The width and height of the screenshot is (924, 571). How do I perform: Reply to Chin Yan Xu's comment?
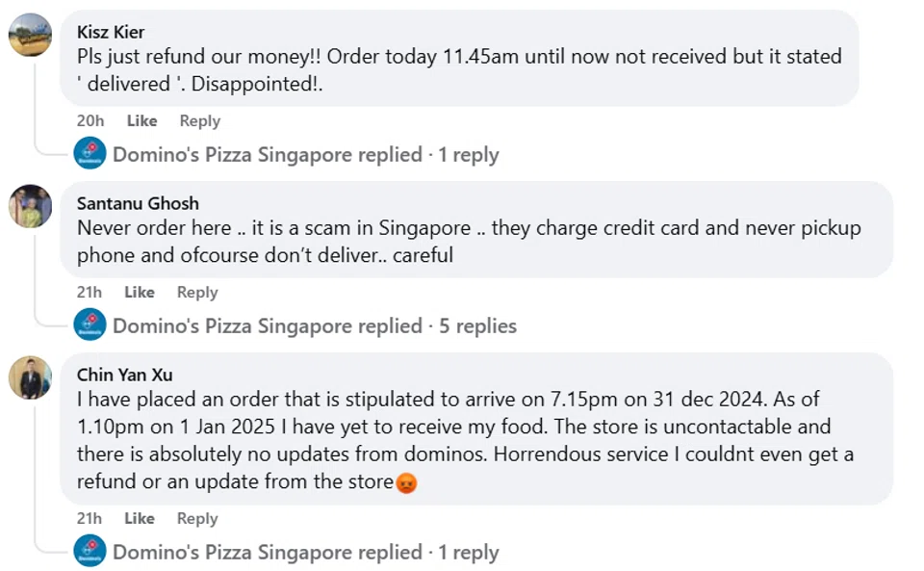pos(197,519)
